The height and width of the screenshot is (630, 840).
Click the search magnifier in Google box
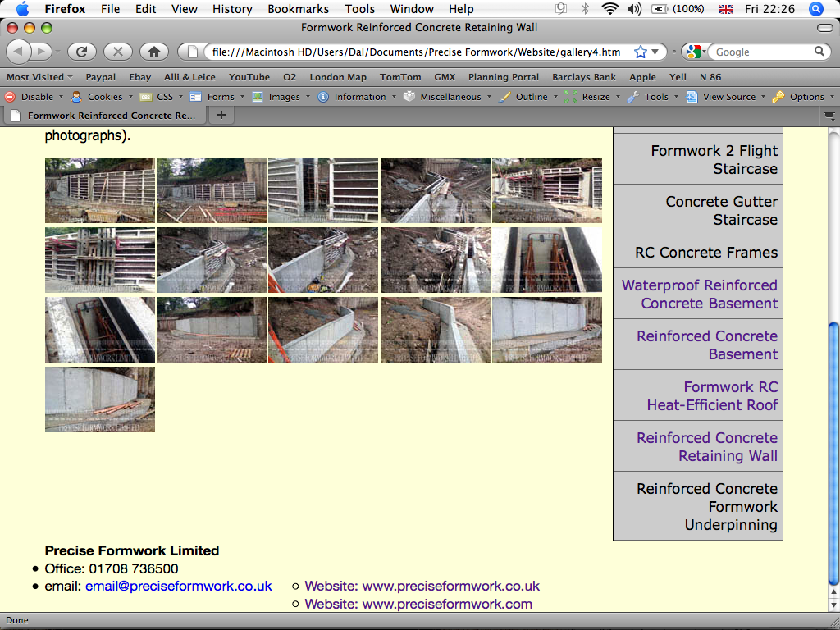[x=819, y=52]
